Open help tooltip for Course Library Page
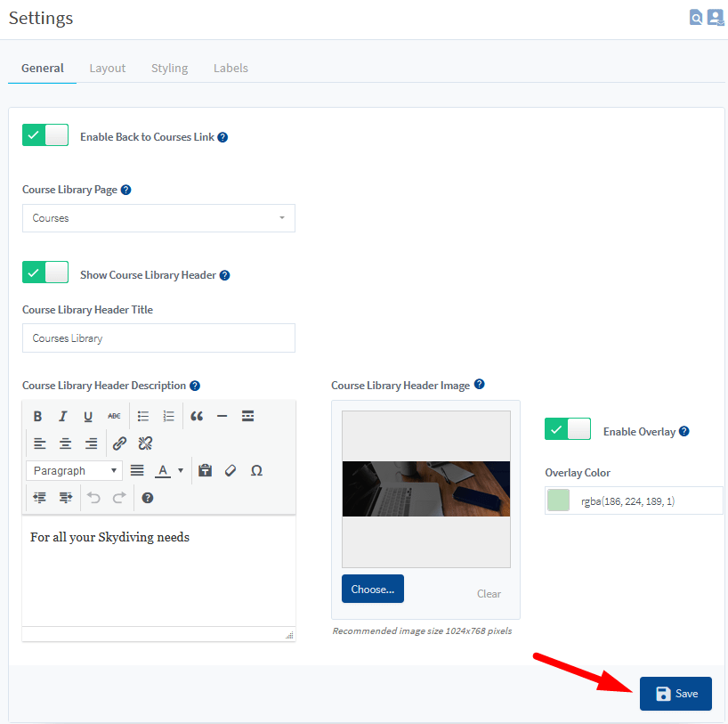Viewport: 728px width, 724px height. pos(125,190)
